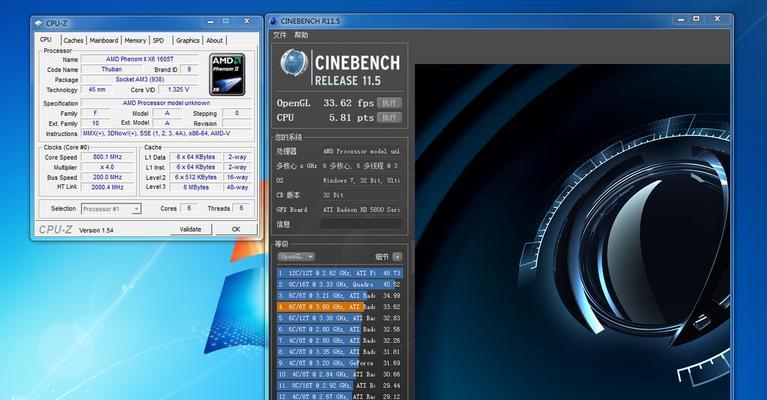Select ranking row 9 4C/8T @ 3.20 GHz

[x=339, y=363]
